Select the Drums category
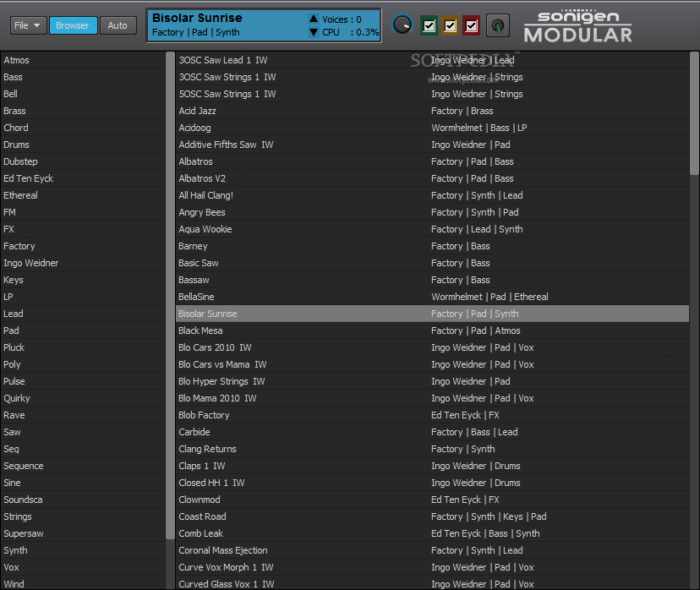 tap(83, 145)
